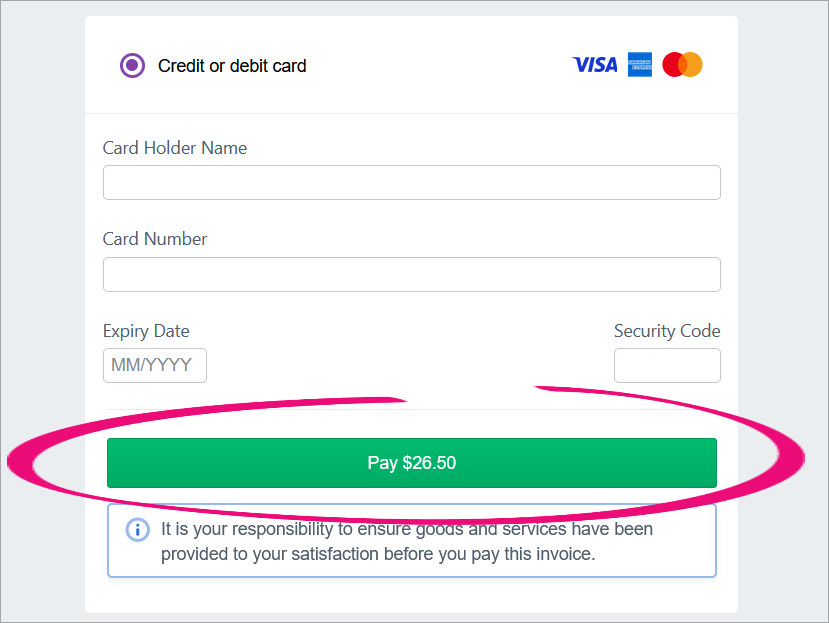Click the "Credit or debit card" label
The width and height of the screenshot is (829, 623).
(x=232, y=66)
